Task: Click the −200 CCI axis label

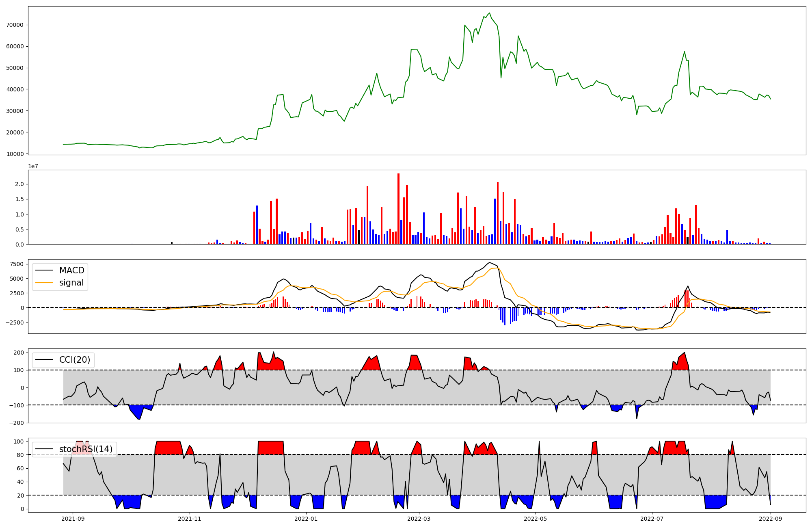Action: 17,423
